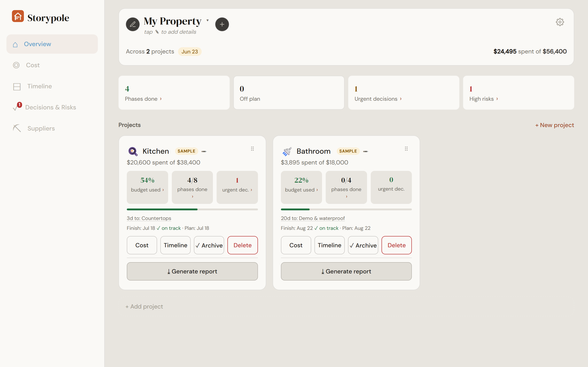Open the settings gear icon
This screenshot has width=588, height=367.
point(560,22)
